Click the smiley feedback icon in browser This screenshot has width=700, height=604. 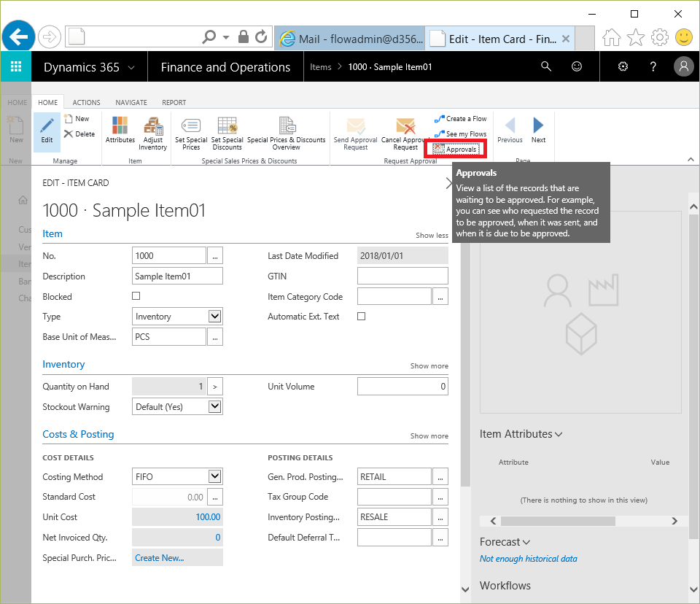click(683, 37)
